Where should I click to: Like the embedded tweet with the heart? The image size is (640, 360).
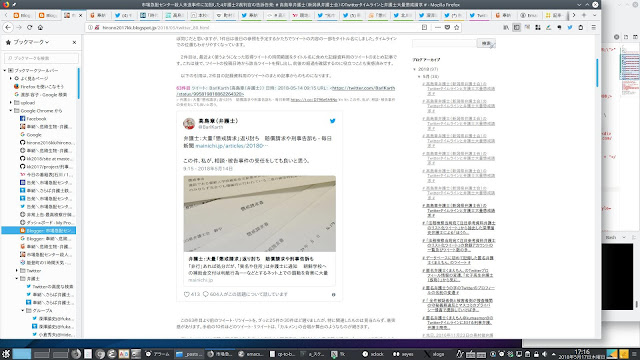tap(187, 294)
